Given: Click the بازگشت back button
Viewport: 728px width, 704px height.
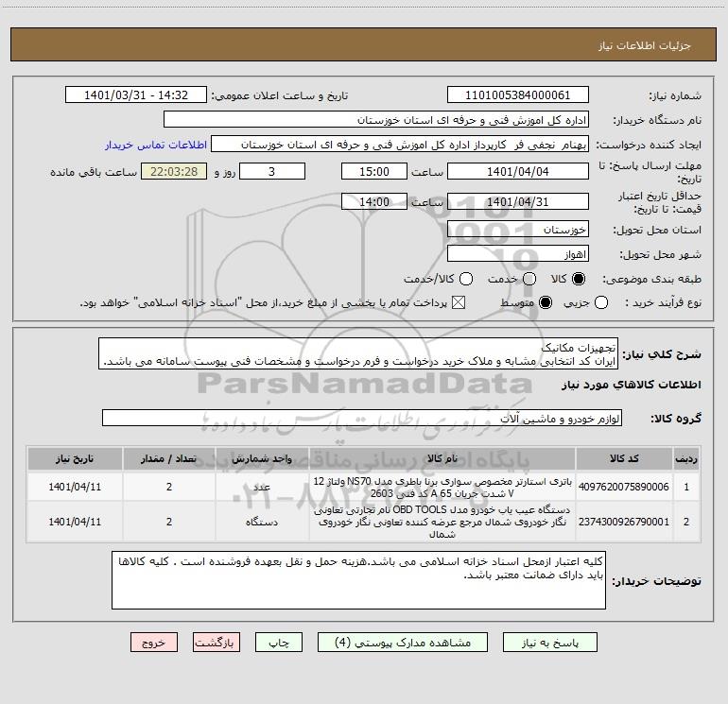Looking at the screenshot, I should click(217, 643).
